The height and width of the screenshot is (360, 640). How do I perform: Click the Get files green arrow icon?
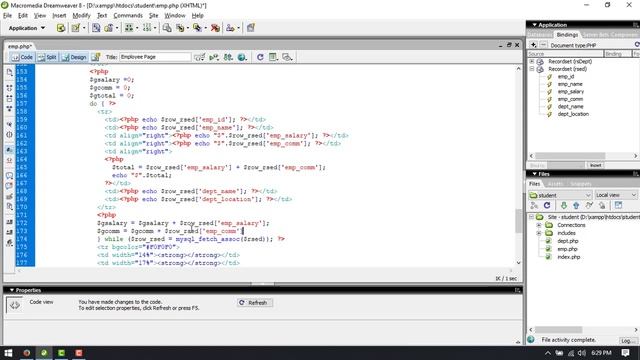click(564, 206)
